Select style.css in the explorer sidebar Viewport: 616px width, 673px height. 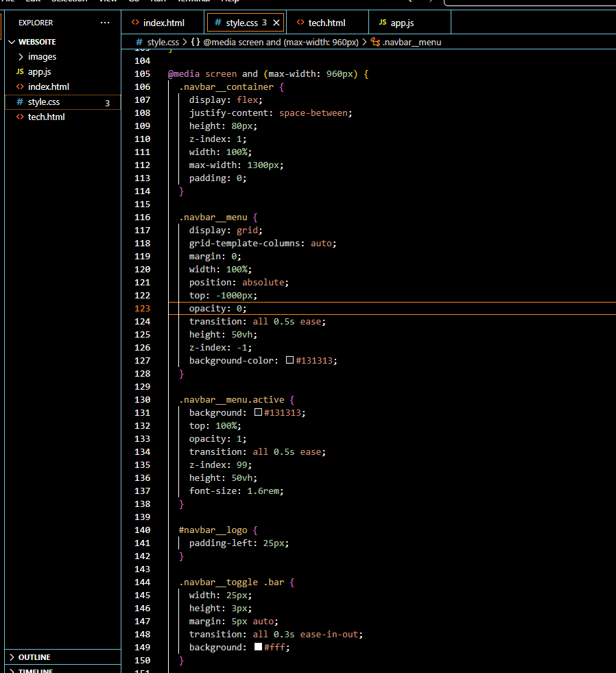[43, 102]
